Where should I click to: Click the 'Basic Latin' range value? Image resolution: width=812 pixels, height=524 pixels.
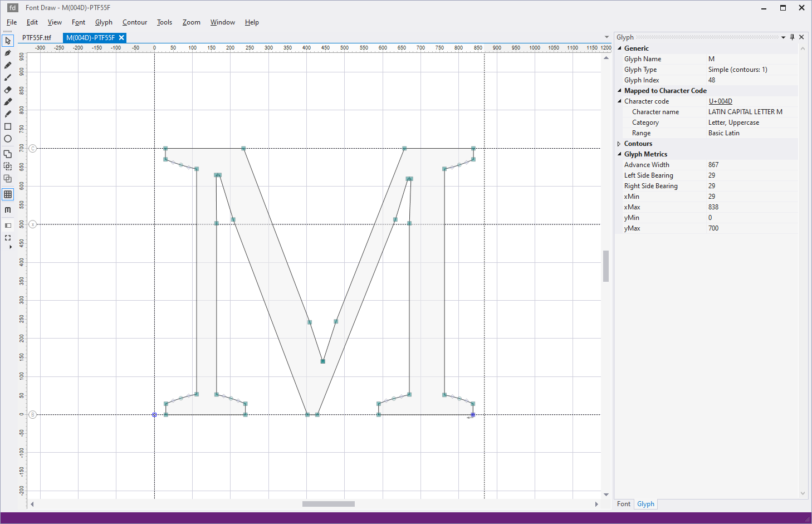coord(724,133)
